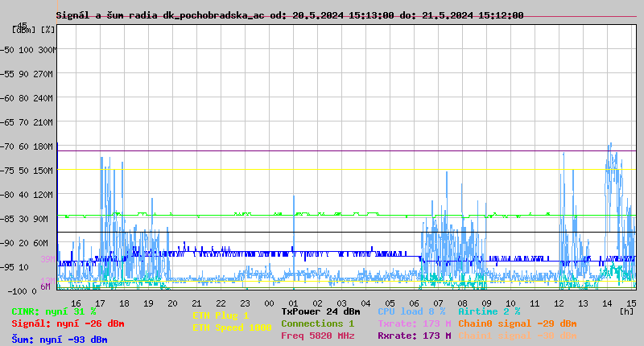The width and height of the screenshot is (644, 346).
Task: Click the Chain0 signal -29 dBm label
Action: tap(517, 323)
